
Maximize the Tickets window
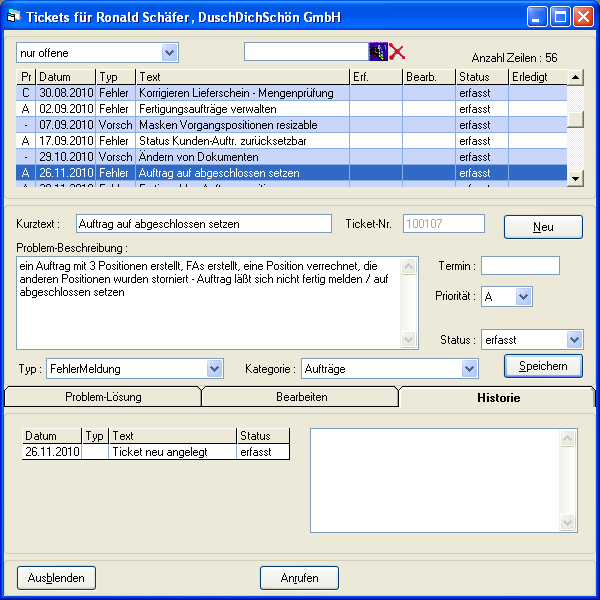pyautogui.click(x=562, y=17)
